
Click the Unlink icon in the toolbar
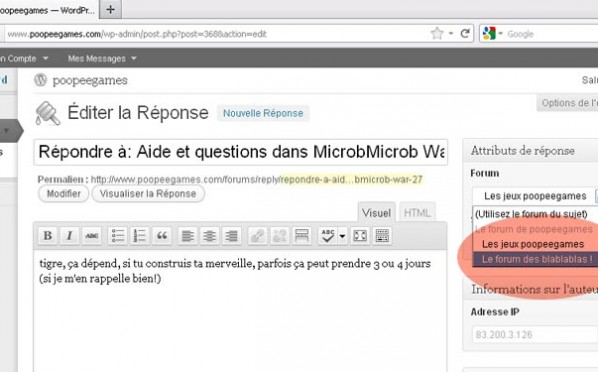pyautogui.click(x=280, y=236)
